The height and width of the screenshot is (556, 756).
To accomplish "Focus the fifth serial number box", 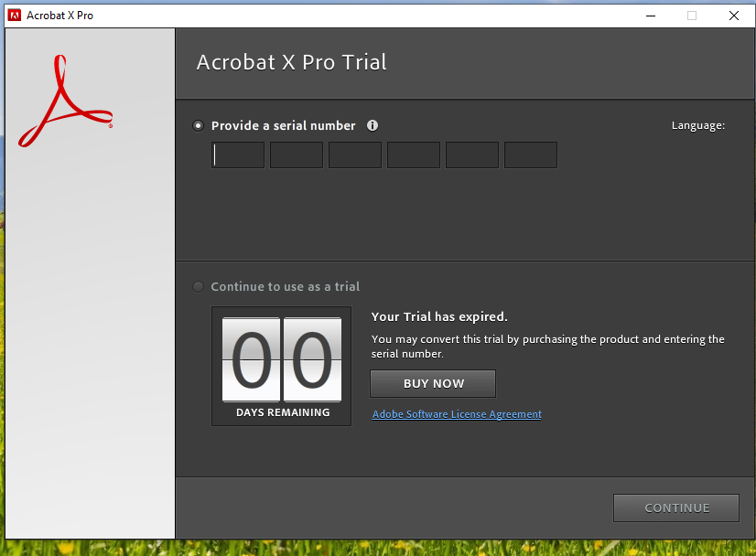I will tap(472, 155).
